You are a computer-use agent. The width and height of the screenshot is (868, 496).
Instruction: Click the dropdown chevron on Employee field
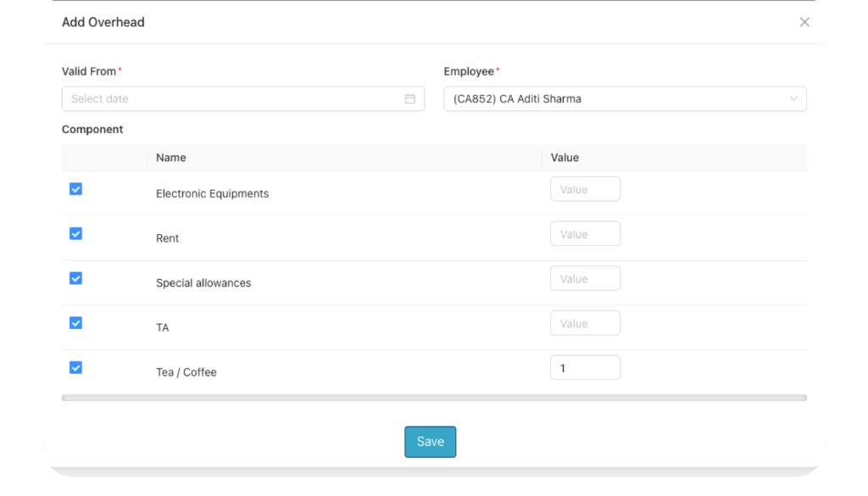794,98
